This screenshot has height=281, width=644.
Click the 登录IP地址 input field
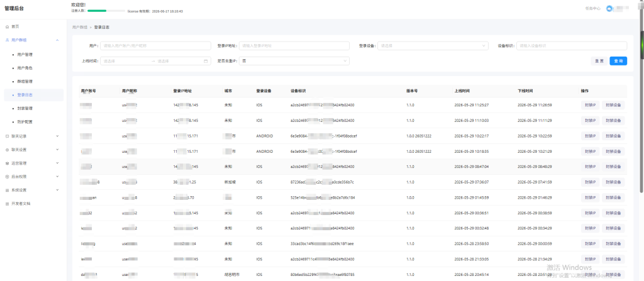[294, 46]
